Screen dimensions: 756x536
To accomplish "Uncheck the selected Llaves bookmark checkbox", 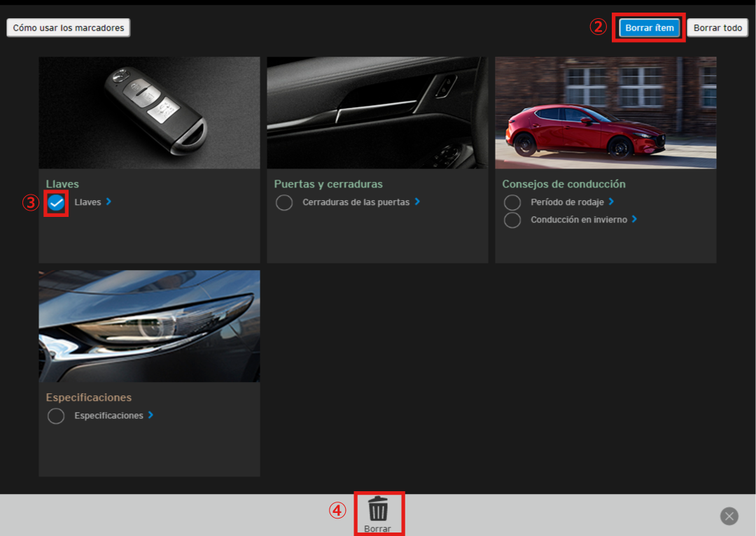I will point(56,203).
